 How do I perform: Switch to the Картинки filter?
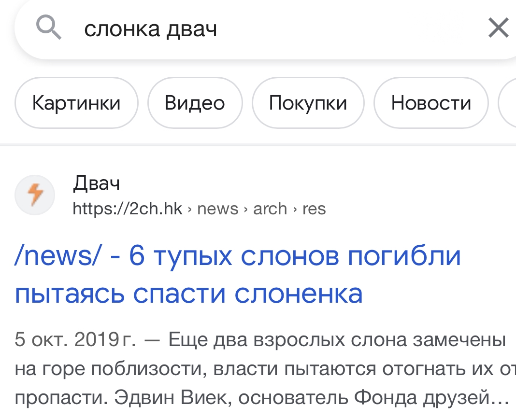76,103
